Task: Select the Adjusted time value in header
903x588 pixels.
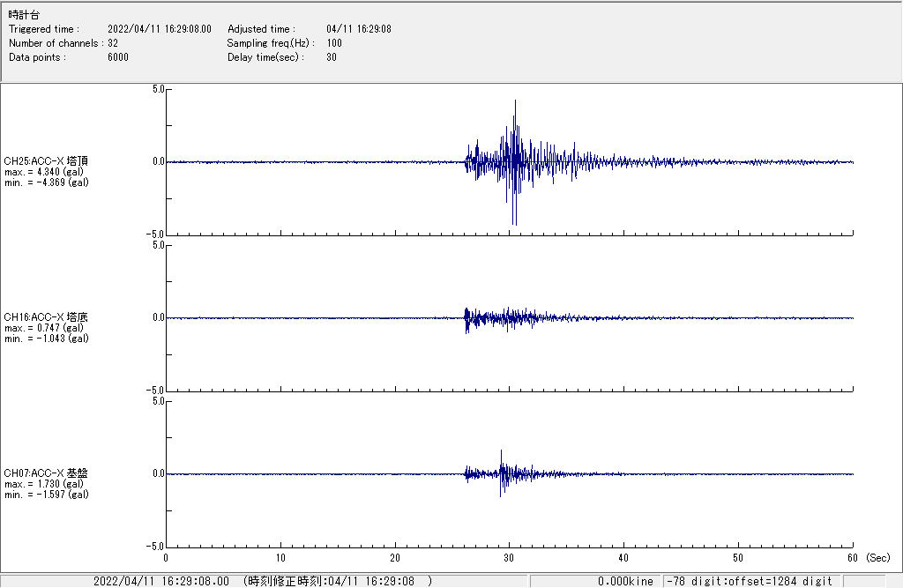Action: click(x=358, y=29)
